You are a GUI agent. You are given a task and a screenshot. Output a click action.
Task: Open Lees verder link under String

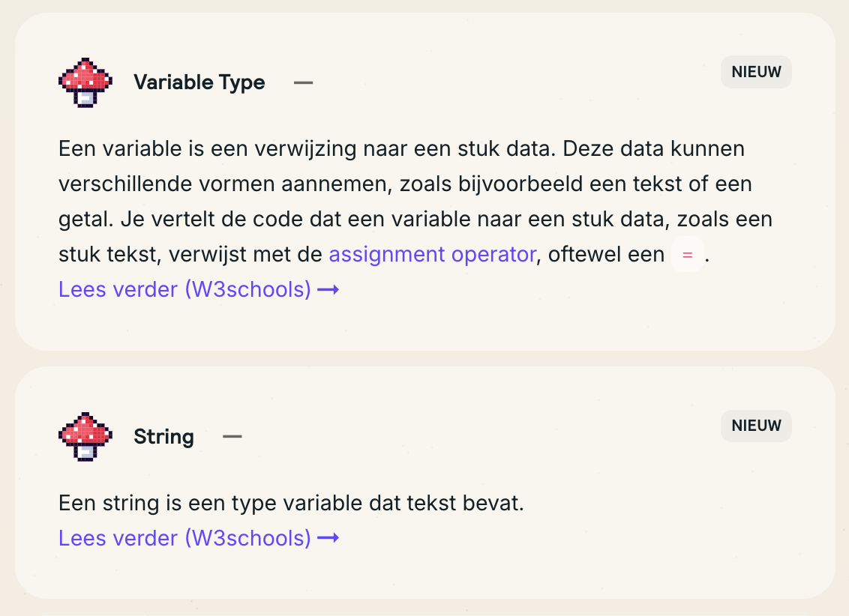click(x=184, y=538)
